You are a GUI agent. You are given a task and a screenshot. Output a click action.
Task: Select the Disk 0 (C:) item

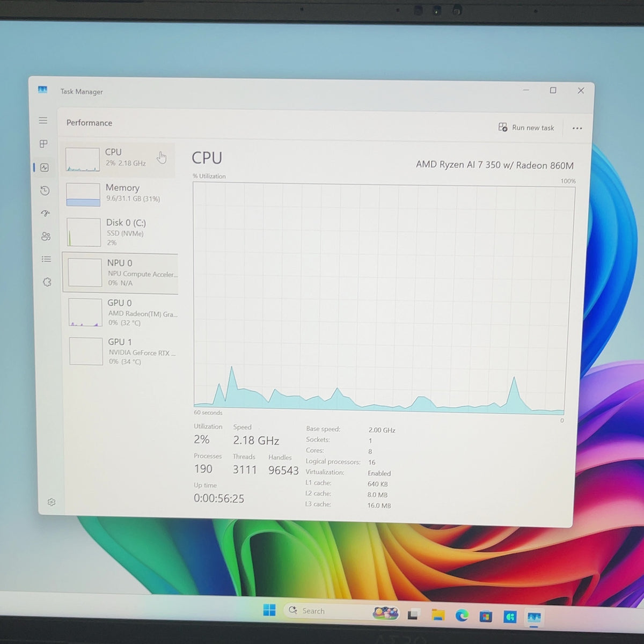(120, 232)
